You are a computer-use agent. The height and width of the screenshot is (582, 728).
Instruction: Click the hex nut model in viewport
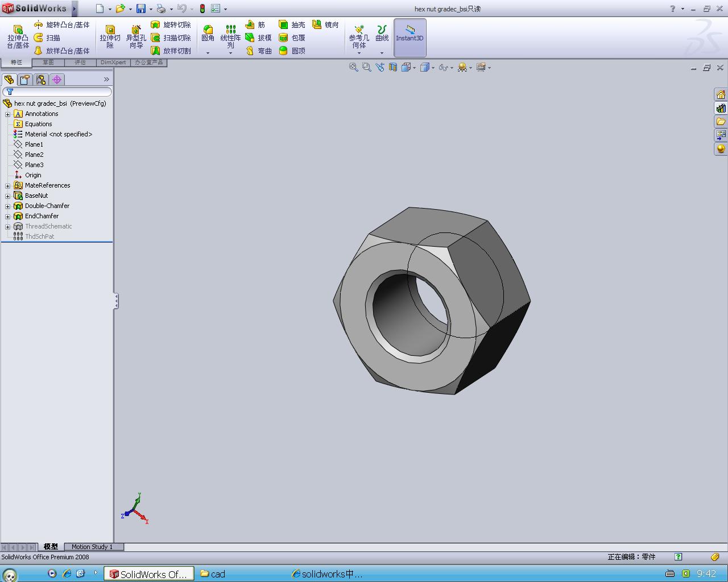click(x=432, y=301)
